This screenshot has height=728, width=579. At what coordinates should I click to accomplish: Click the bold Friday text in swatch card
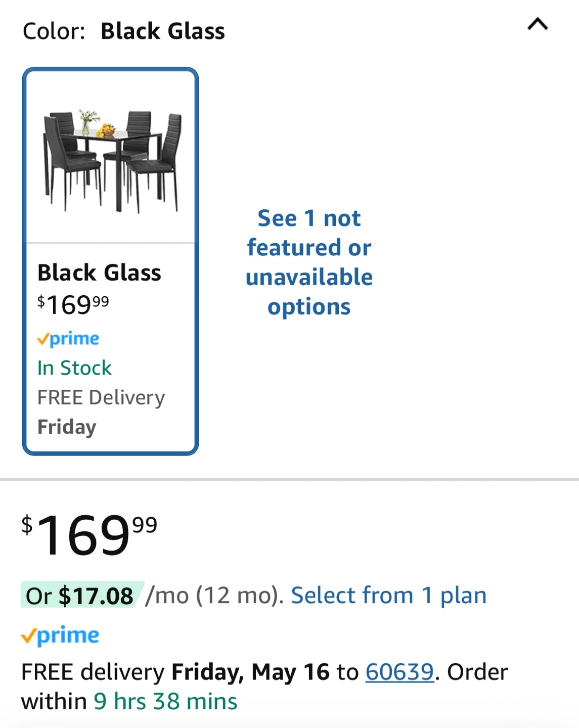(67, 427)
